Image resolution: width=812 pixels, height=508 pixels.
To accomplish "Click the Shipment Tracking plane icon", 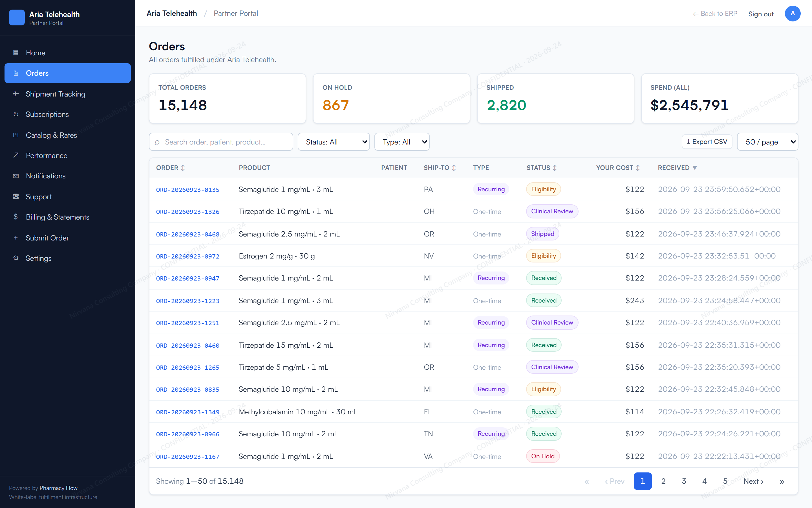I will pyautogui.click(x=16, y=94).
